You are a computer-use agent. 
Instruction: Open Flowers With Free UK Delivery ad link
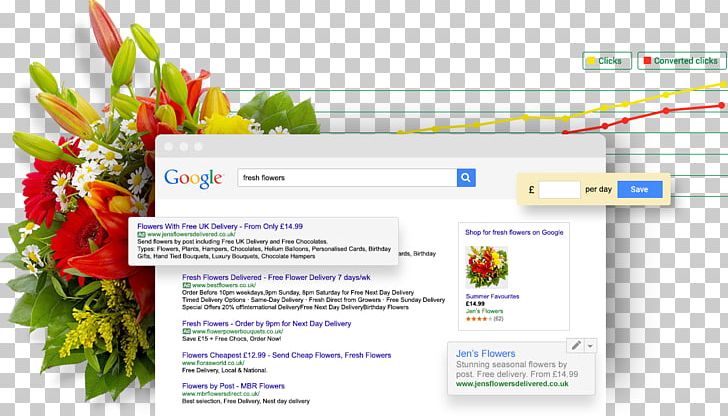[x=220, y=226]
